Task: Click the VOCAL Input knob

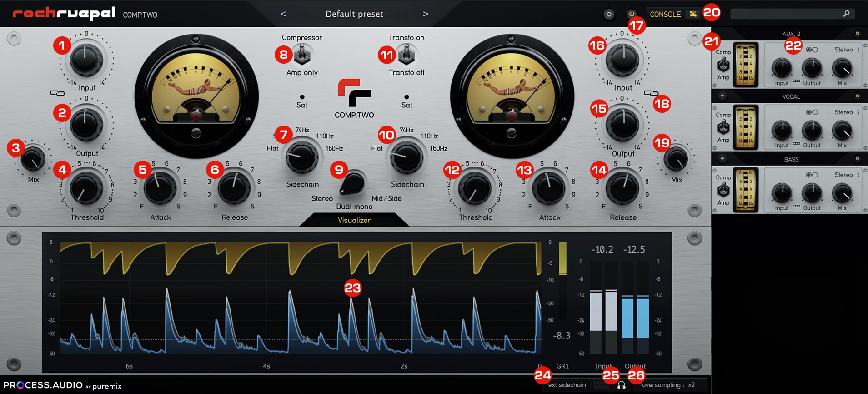Action: [782, 131]
